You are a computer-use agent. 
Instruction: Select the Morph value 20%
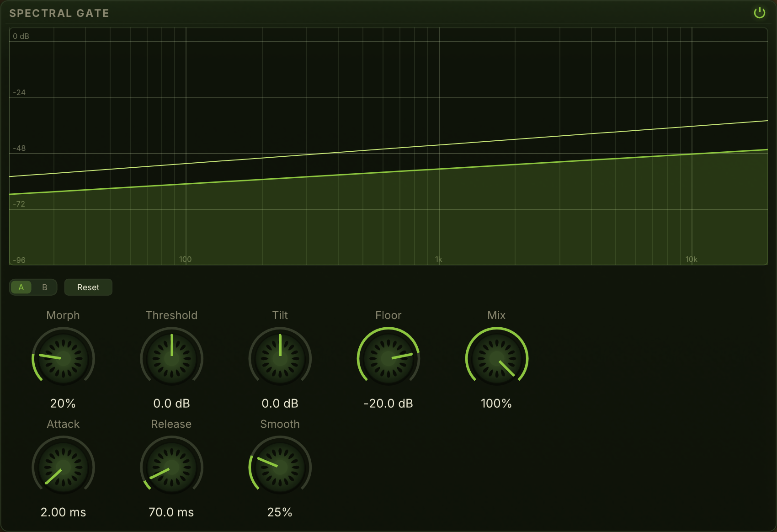[x=63, y=404]
